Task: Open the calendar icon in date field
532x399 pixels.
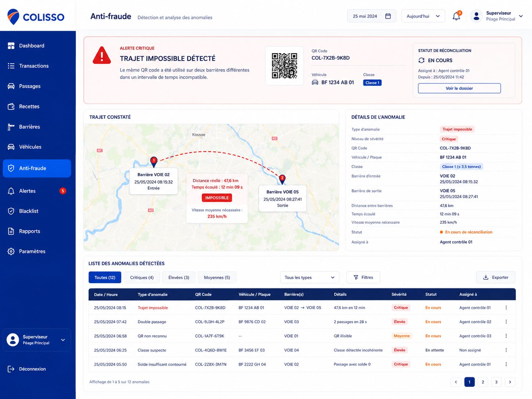Action: click(388, 16)
